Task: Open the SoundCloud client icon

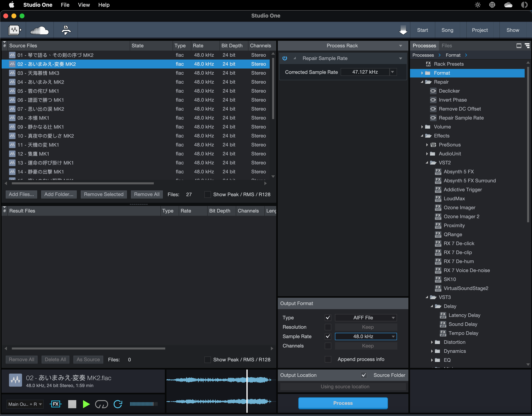Action: [39, 30]
